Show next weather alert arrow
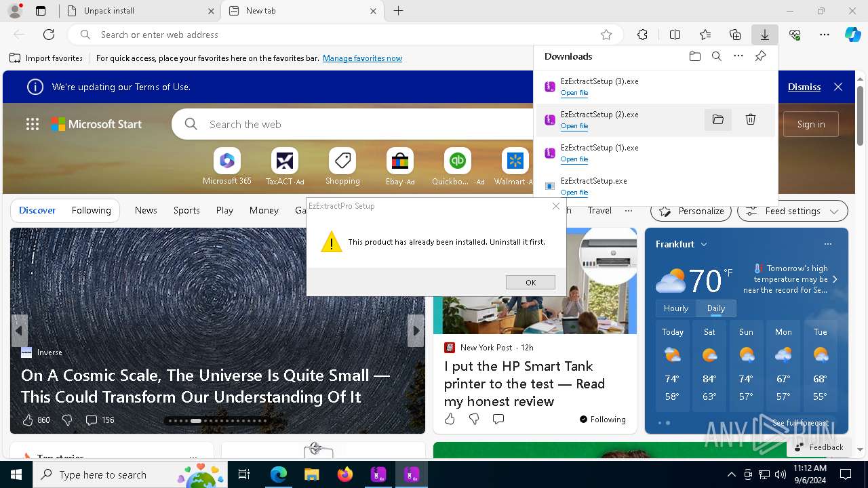Viewport: 868px width, 488px height. 835,279
